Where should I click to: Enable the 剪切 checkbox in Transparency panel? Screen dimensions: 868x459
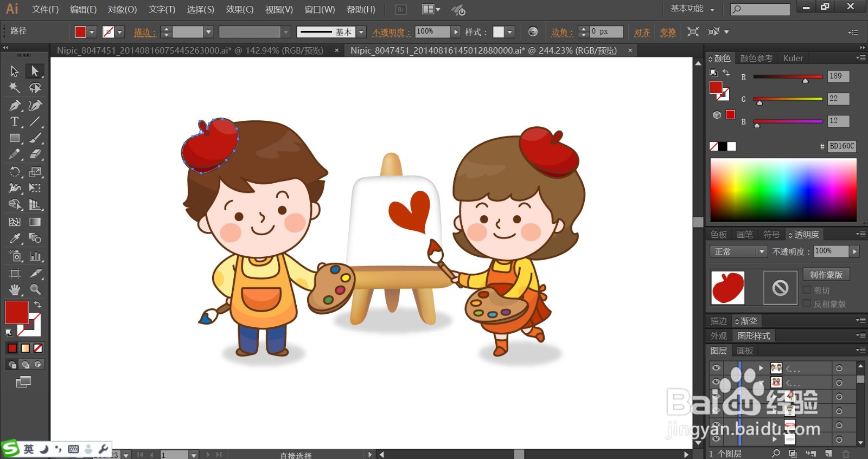click(807, 290)
